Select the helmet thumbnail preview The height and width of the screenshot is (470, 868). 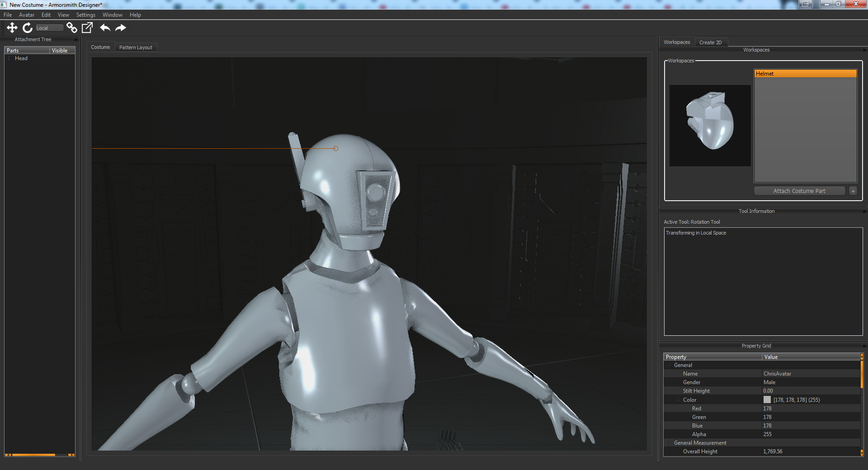point(710,126)
